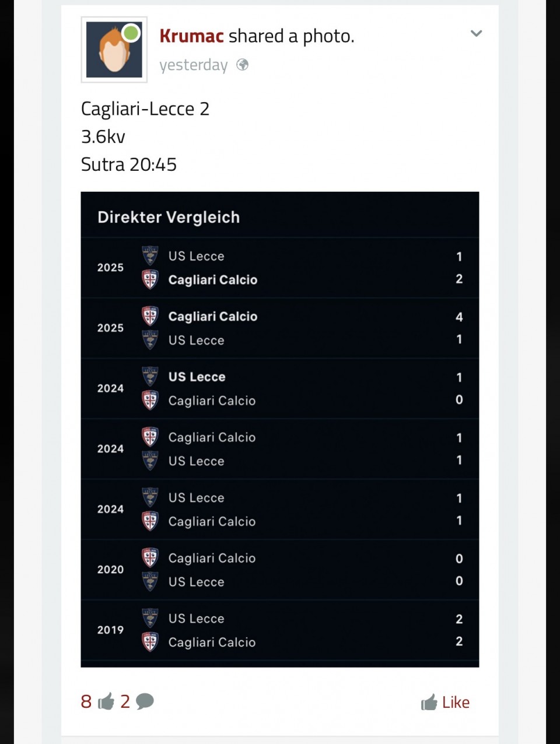This screenshot has width=560, height=744.
Task: Click the Cagliari Calcio crest in the 4-1 match
Action: point(150,316)
